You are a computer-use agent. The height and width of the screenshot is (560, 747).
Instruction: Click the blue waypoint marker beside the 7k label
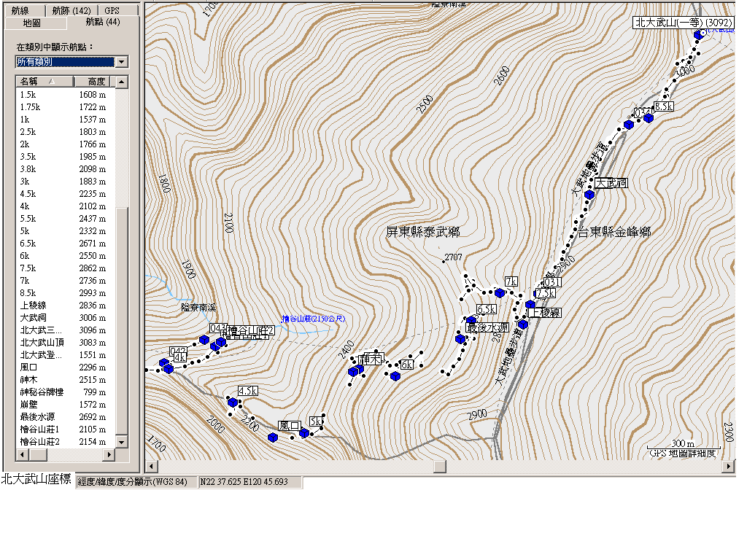(x=499, y=292)
